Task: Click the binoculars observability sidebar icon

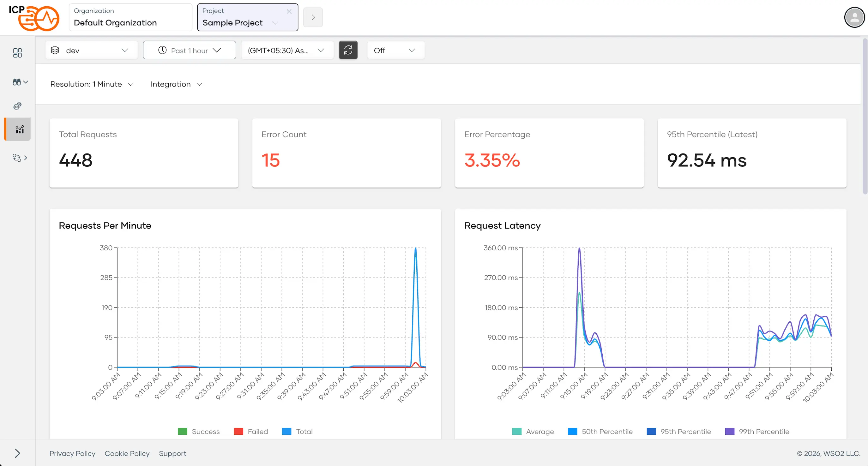Action: [17, 82]
